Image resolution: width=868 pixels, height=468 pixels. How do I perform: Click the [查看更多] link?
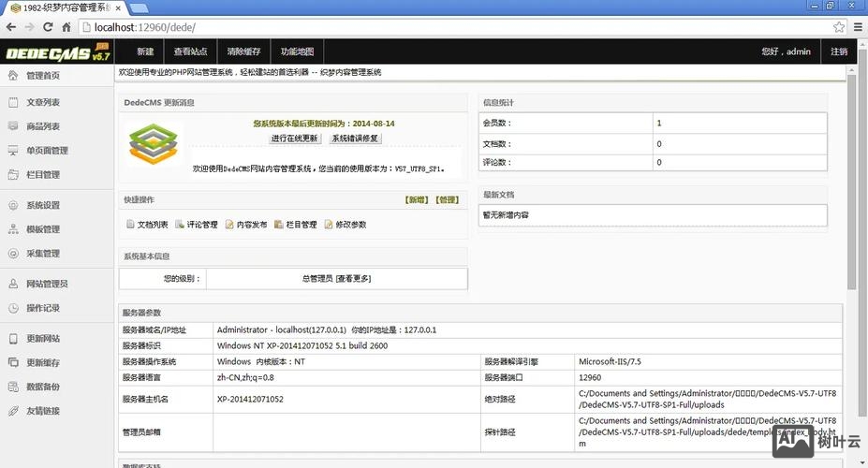coord(353,279)
